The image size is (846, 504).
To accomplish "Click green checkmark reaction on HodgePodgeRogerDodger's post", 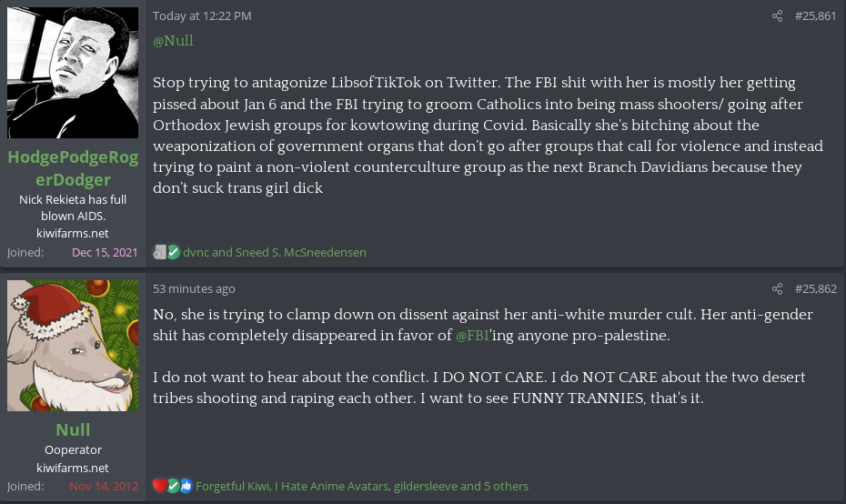I will point(173,252).
